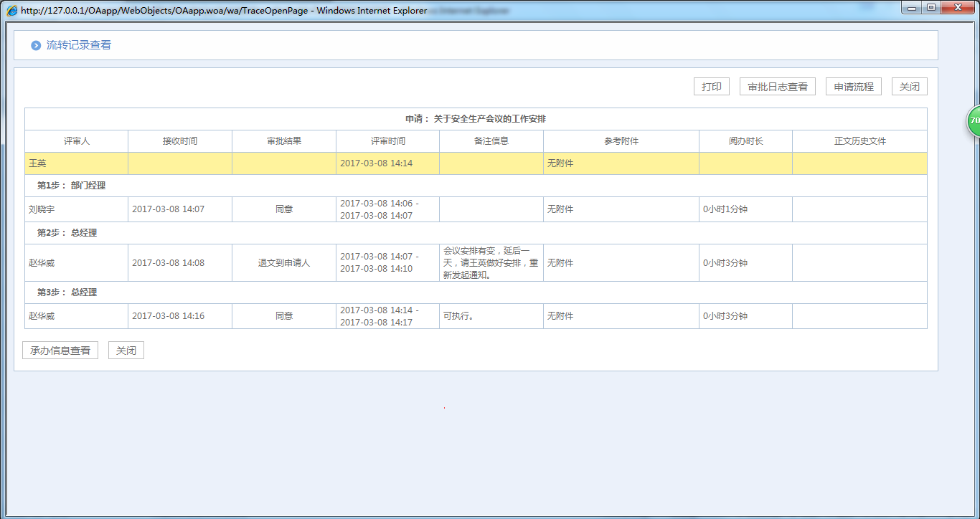Click the remark 会议安排有变，延后一天
Image resolution: width=980 pixels, height=519 pixels.
(x=491, y=263)
